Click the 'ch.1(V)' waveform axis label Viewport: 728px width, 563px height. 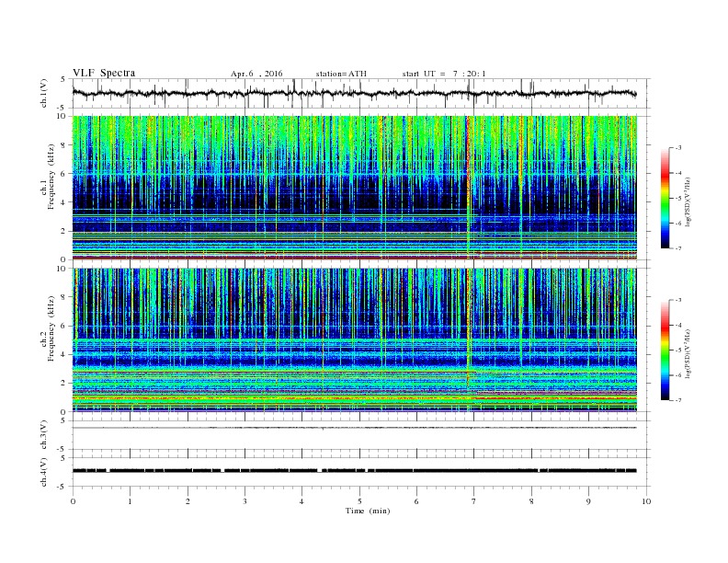coord(43,93)
